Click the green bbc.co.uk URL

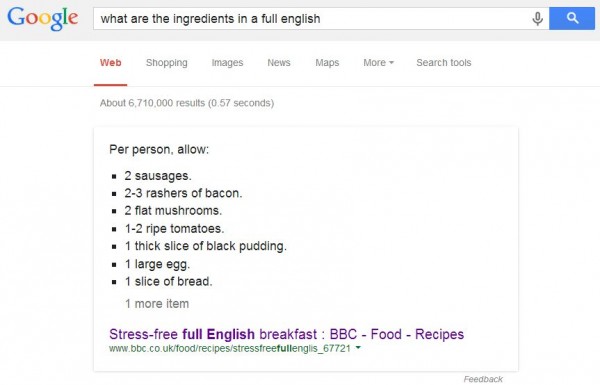tap(230, 348)
